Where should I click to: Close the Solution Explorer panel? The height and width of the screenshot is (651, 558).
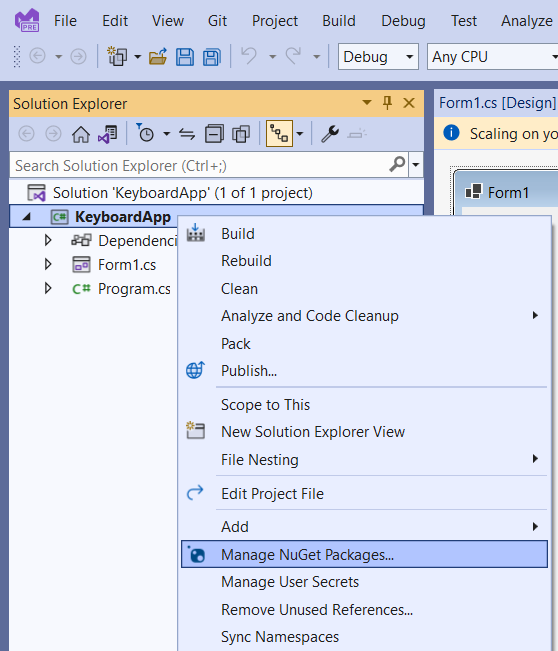[409, 103]
